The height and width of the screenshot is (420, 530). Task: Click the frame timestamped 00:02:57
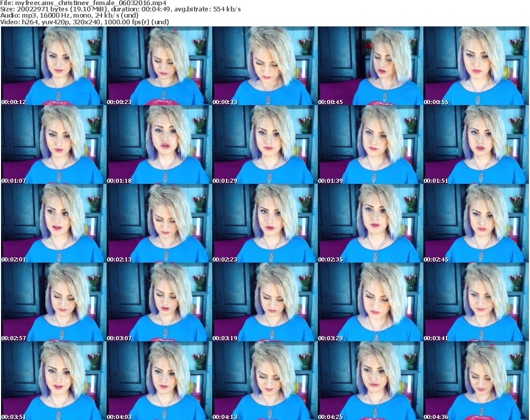[53, 302]
